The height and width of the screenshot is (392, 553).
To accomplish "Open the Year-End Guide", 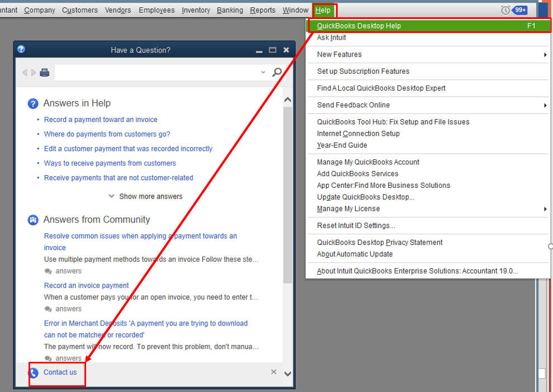I will pos(429,145).
